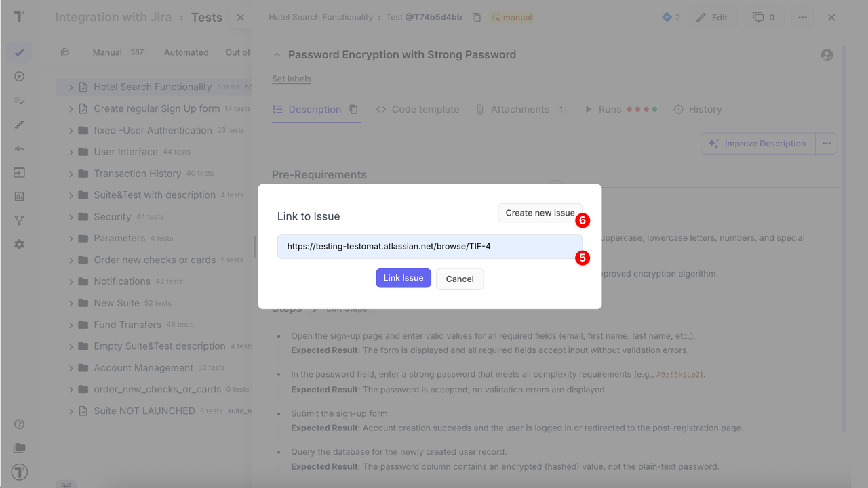Click the red badge numbered 6
Image resolution: width=868 pixels, height=488 pixels.
click(582, 220)
